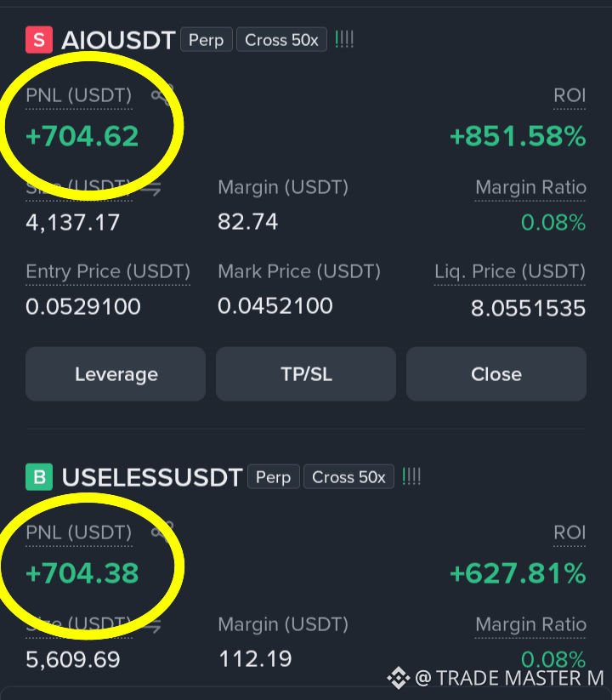The height and width of the screenshot is (700, 612).
Task: Tap the Liq. Price (USDT) label
Action: tap(510, 272)
